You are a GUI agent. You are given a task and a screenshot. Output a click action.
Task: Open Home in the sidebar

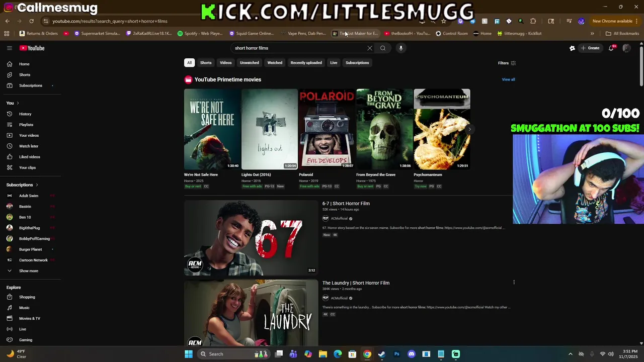(24, 64)
